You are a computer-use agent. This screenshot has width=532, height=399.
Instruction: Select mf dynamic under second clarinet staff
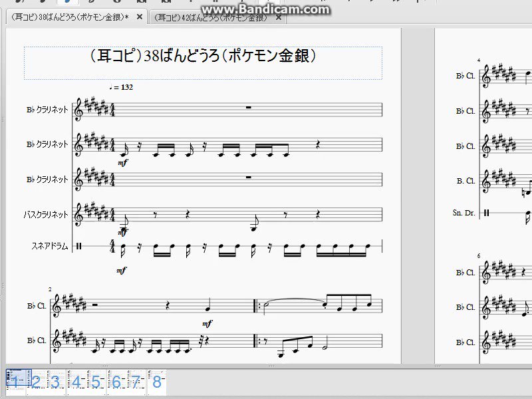pos(122,163)
